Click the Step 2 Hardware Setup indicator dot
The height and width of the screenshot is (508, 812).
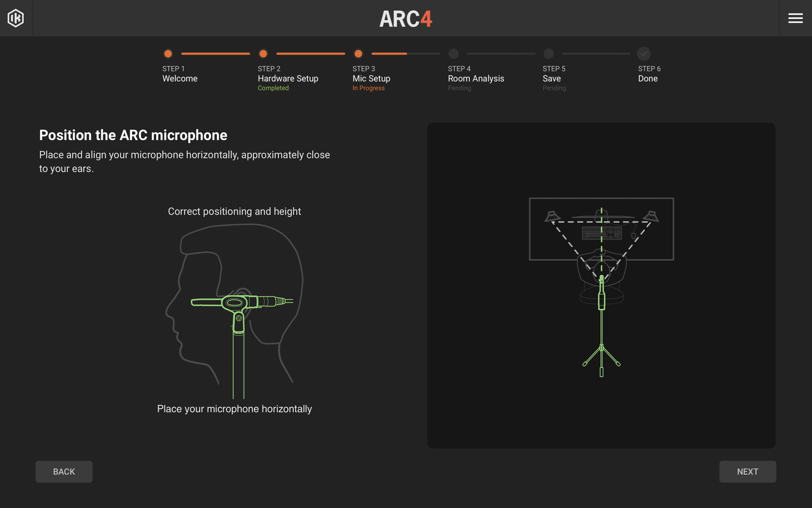(x=263, y=54)
